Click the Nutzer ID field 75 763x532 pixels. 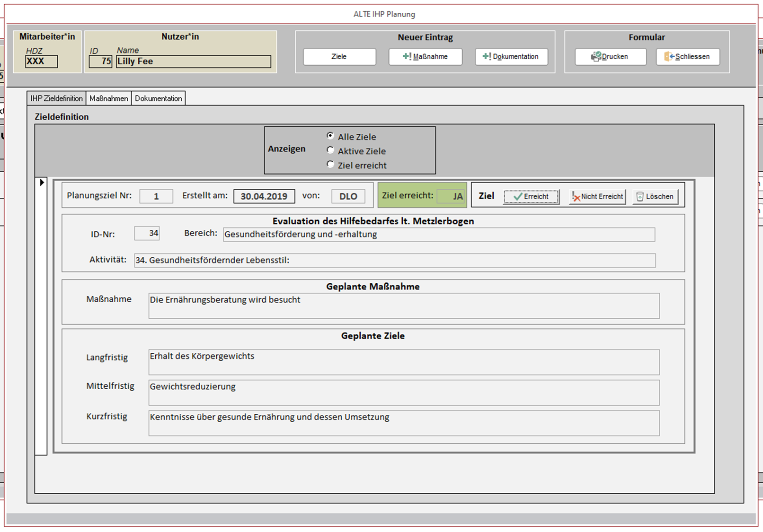(x=100, y=61)
